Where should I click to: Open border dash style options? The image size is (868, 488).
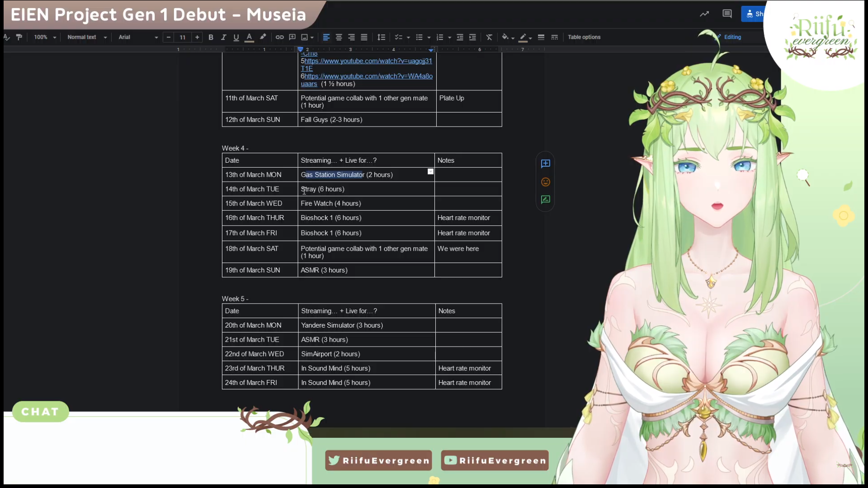coord(554,37)
